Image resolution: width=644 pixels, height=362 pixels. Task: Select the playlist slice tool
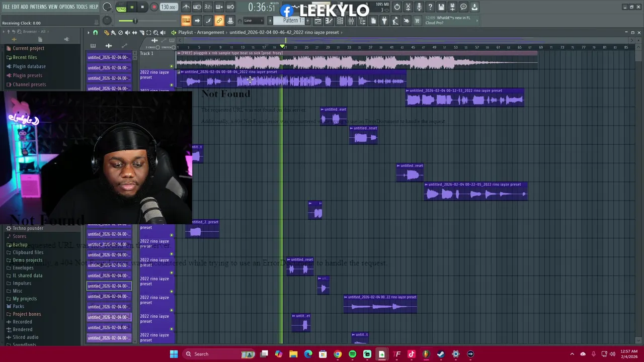tap(141, 32)
